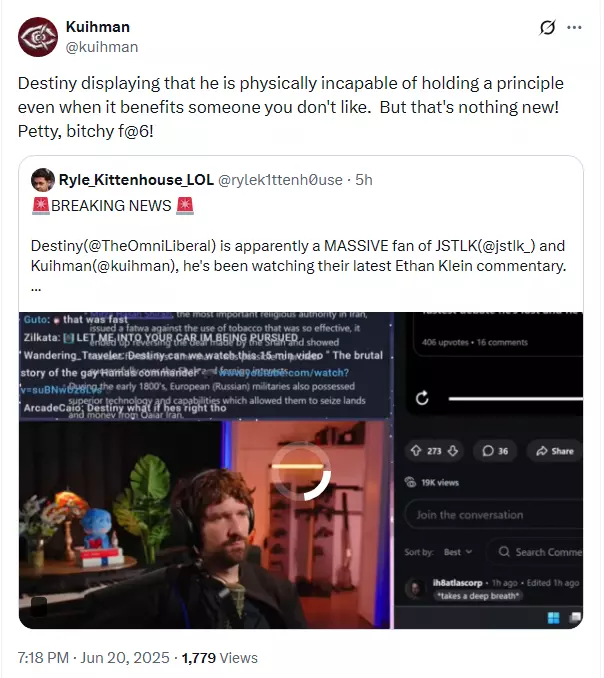This screenshot has width=604, height=678.
Task: Open the quoted tweet video thumbnail
Action: [x=301, y=470]
